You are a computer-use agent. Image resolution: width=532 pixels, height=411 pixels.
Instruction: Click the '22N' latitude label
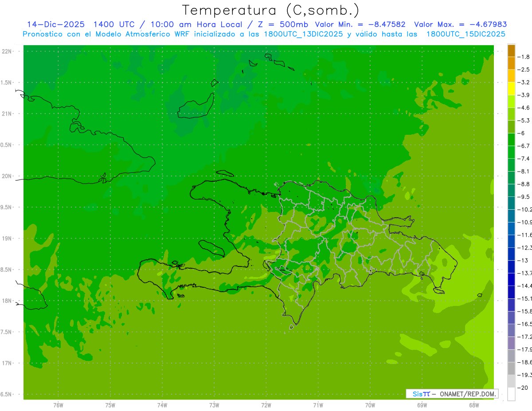(x=7, y=51)
